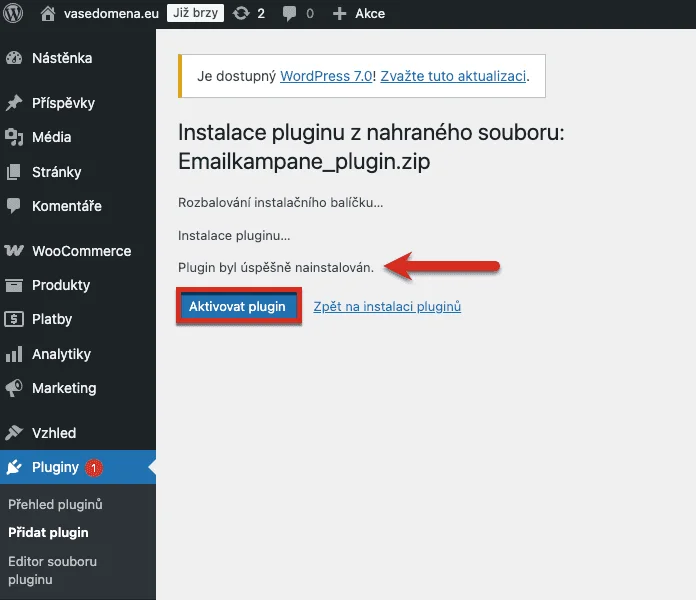Click the Nástěnka dashboard gauge icon
696x600 pixels.
tap(14, 58)
